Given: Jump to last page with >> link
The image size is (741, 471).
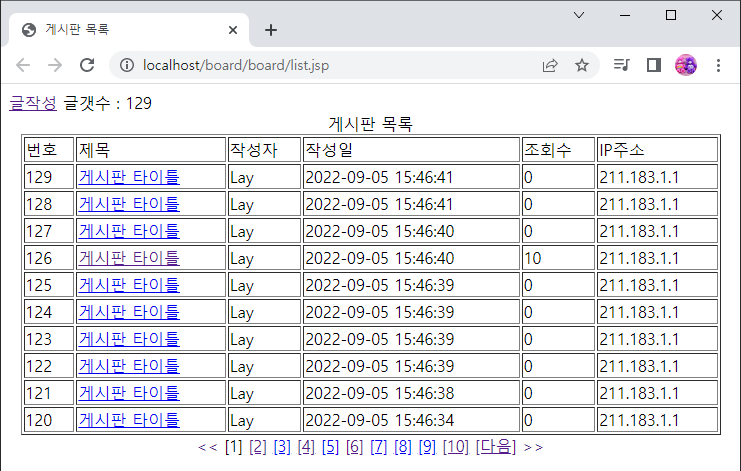Looking at the screenshot, I should click(534, 447).
